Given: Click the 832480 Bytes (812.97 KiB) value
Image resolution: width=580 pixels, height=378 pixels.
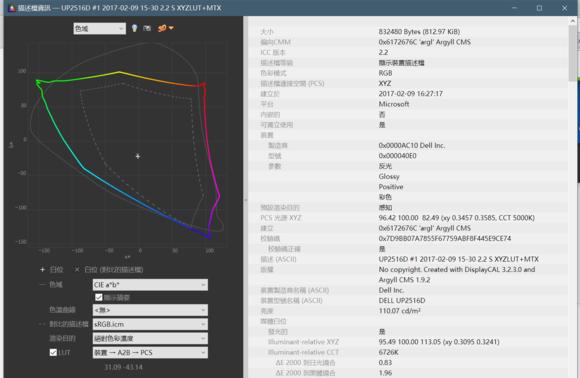Looking at the screenshot, I should click(x=419, y=31).
